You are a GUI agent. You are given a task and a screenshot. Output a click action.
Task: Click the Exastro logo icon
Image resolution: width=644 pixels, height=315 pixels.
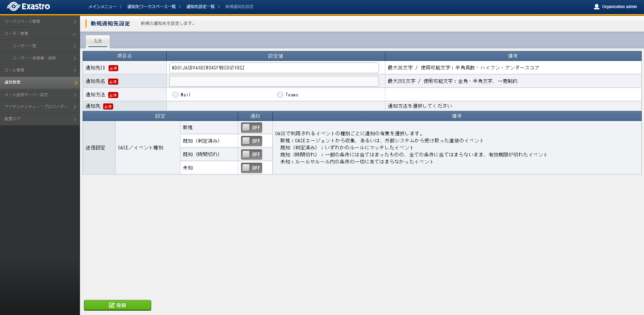coord(13,6)
